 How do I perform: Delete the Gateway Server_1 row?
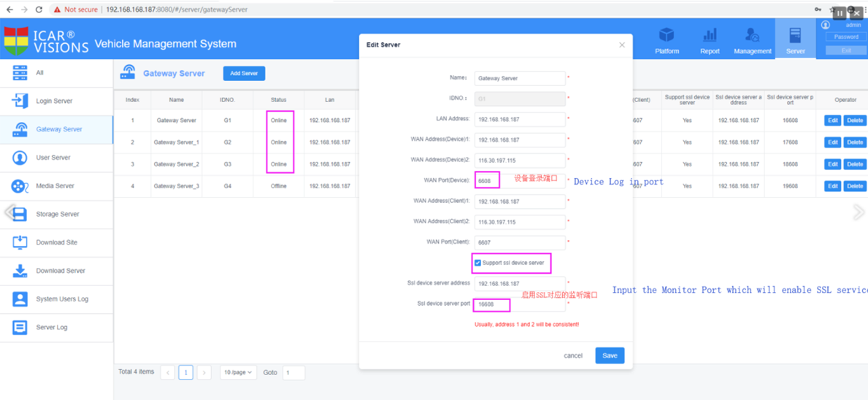[x=855, y=142]
